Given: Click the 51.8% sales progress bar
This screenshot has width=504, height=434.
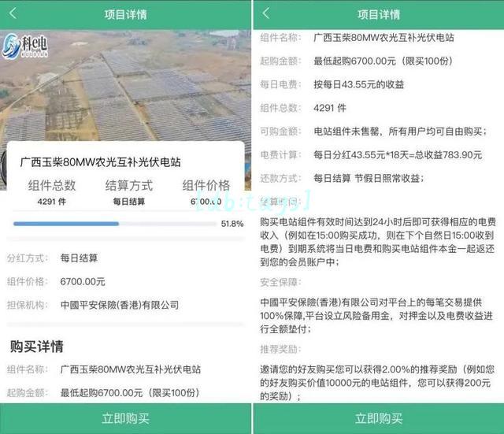Looking at the screenshot, I should 115,224.
